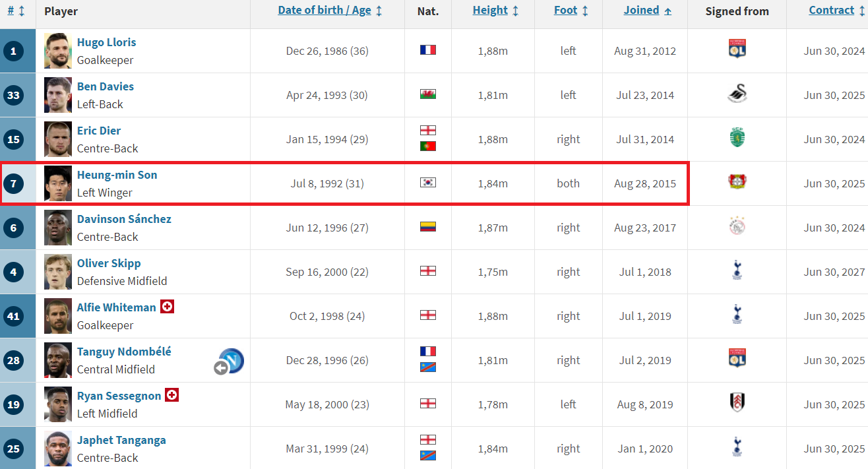Click injury red cross icon beside Alfie Whiteman
The image size is (868, 469).
coord(168,307)
